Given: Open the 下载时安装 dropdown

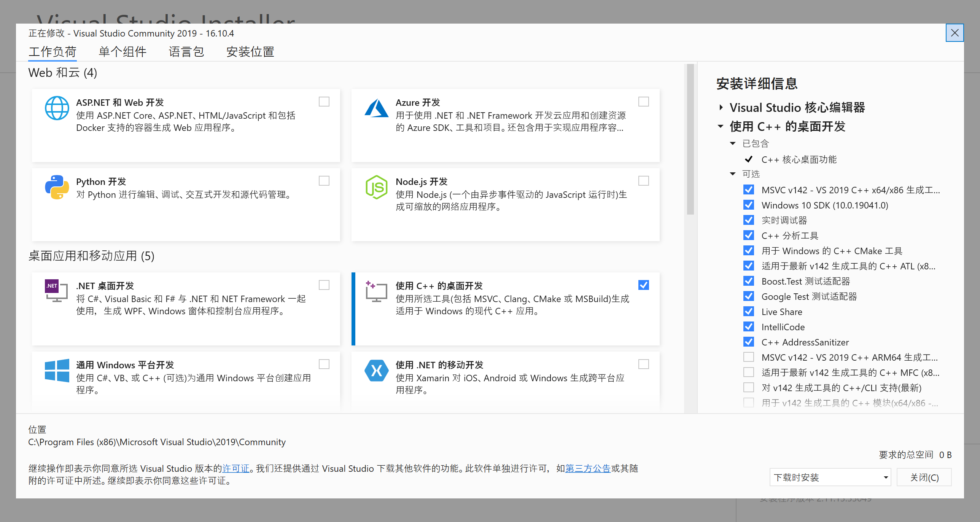Looking at the screenshot, I should tap(830, 477).
